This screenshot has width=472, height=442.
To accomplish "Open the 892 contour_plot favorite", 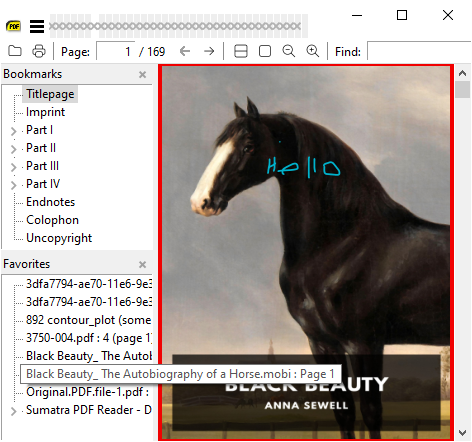I will 89,320.
